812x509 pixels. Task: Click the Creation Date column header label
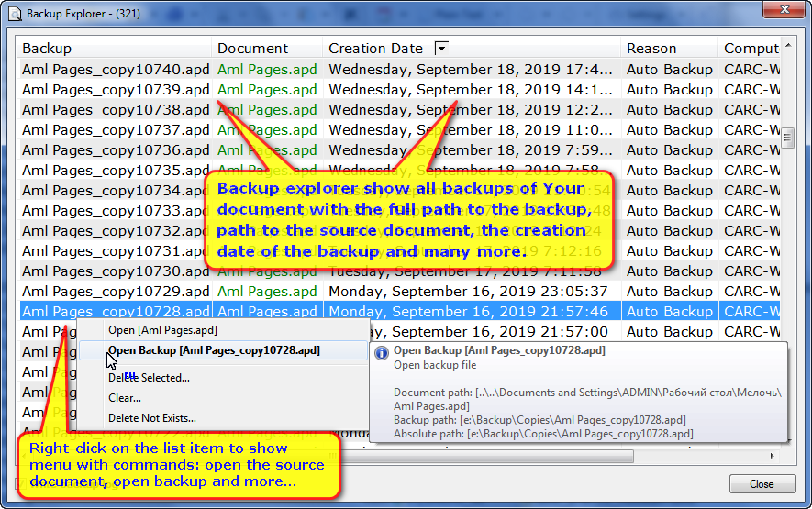click(x=375, y=49)
